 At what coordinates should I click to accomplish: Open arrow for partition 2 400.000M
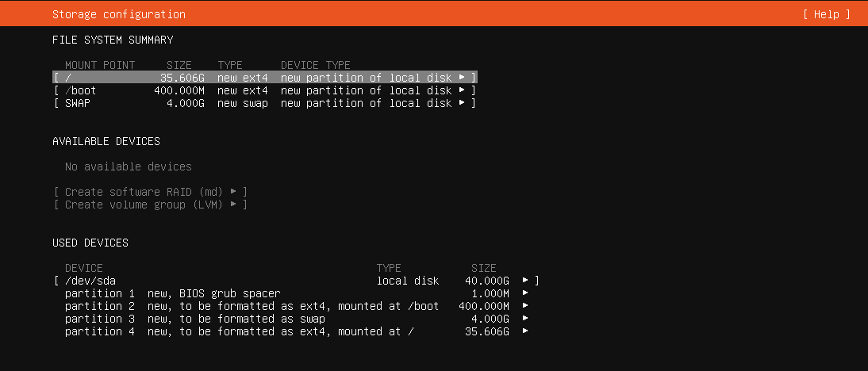[x=525, y=306]
